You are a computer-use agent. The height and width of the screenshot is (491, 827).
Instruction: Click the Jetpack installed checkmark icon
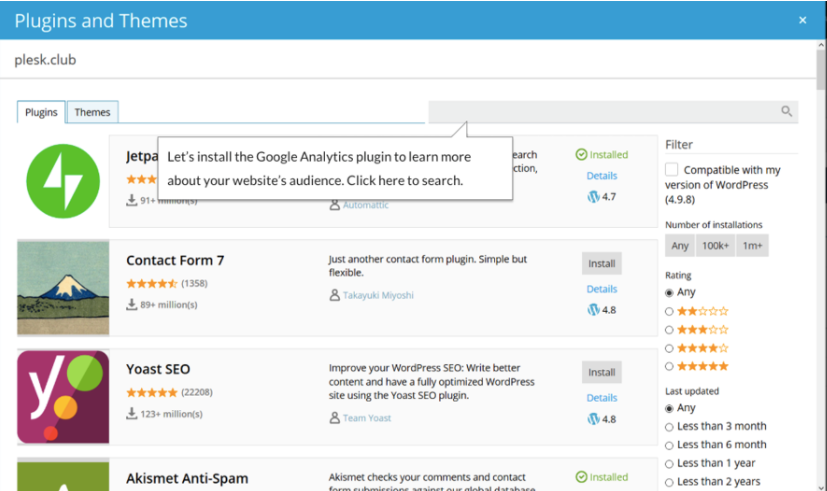coord(581,155)
